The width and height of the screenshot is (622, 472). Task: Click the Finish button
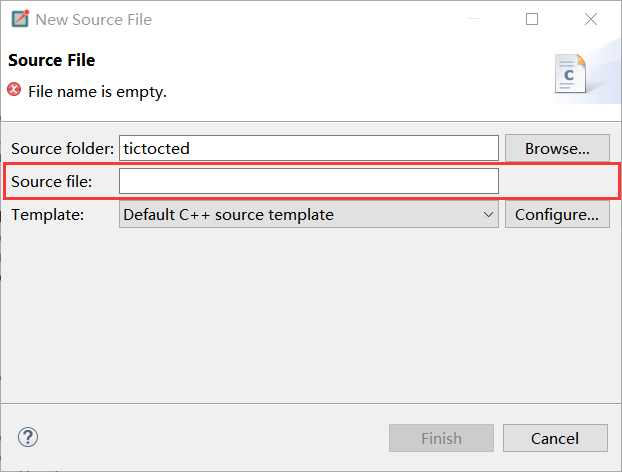click(441, 438)
